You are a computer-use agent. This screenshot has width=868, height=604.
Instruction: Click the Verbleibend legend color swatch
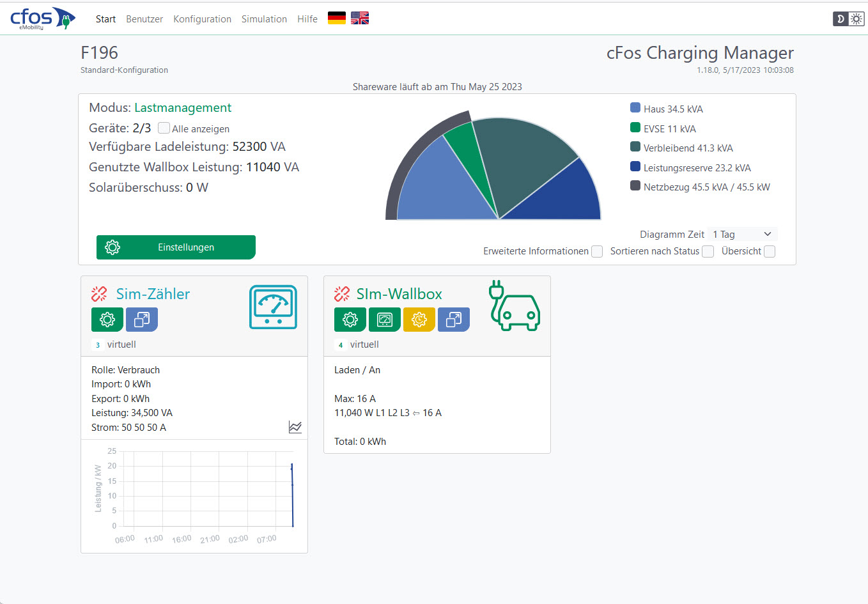coord(635,146)
